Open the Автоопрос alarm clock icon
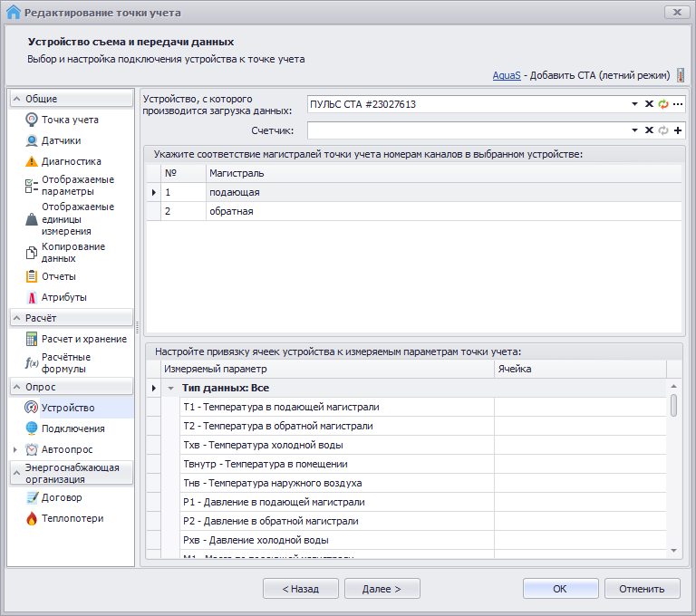 (x=32, y=449)
